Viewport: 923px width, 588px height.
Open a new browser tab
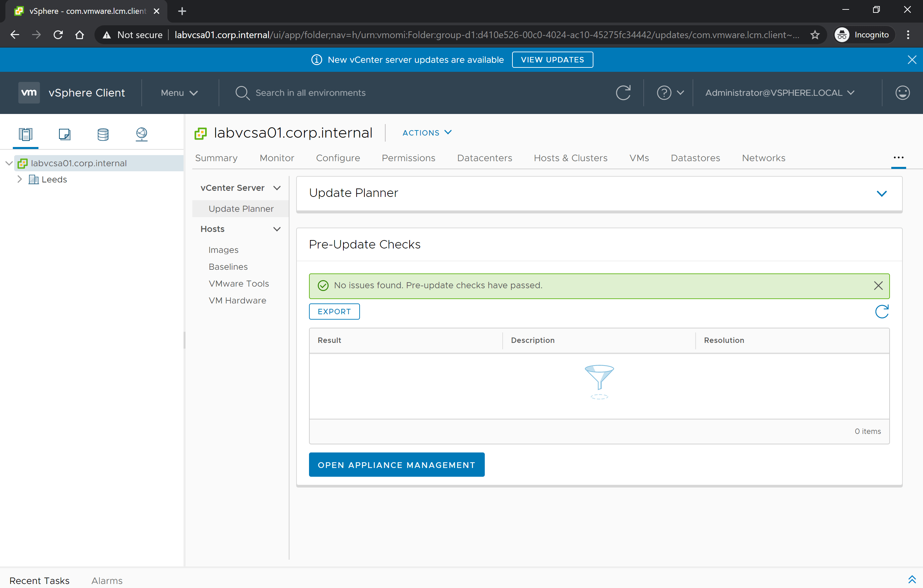(x=182, y=11)
